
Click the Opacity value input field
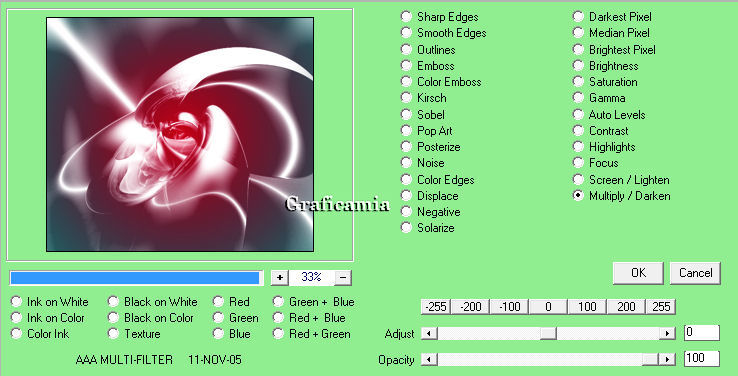(x=701, y=359)
